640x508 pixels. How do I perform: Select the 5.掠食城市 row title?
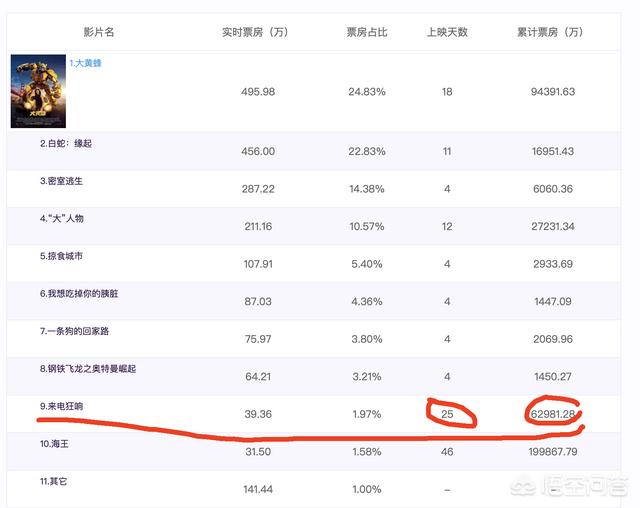[61, 256]
